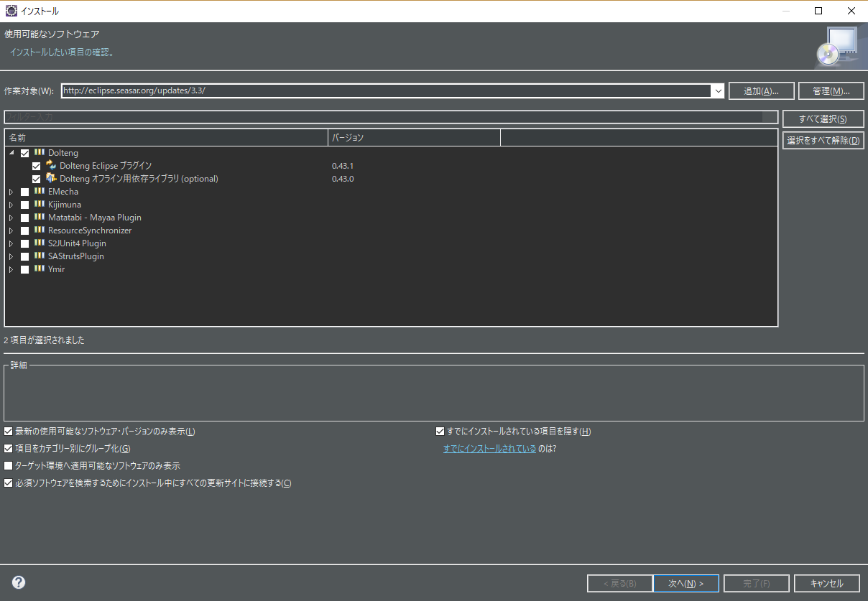Click the ResourceSynchronizer category icon
This screenshot has height=601, width=868.
(x=39, y=230)
